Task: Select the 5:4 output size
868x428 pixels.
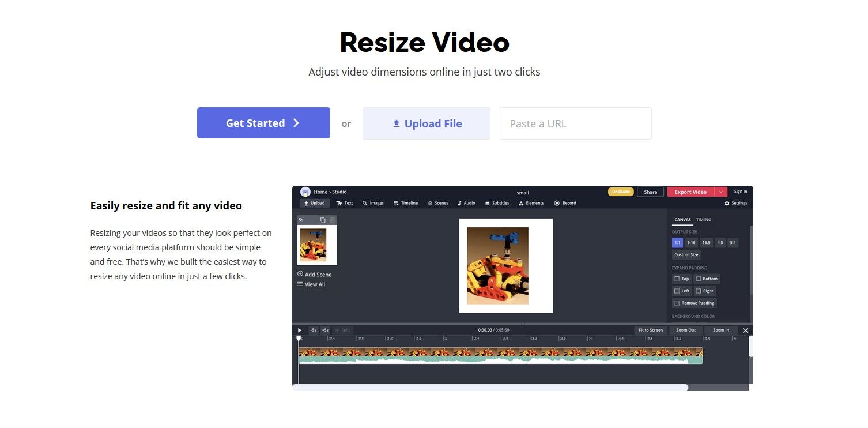Action: click(x=733, y=243)
